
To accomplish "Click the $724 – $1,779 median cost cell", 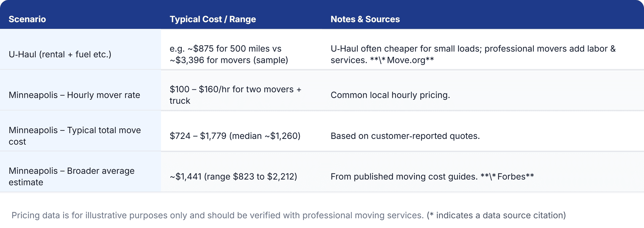I will (235, 136).
